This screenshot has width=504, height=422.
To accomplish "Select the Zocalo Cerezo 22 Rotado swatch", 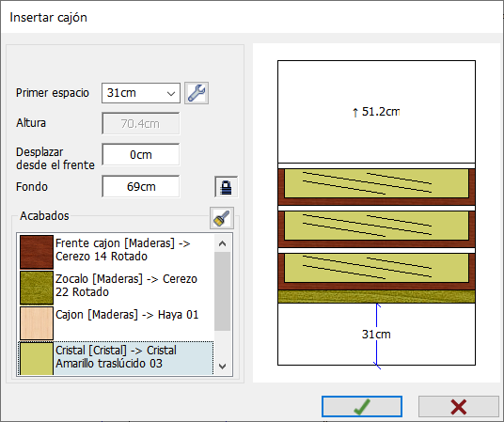I will click(x=37, y=288).
